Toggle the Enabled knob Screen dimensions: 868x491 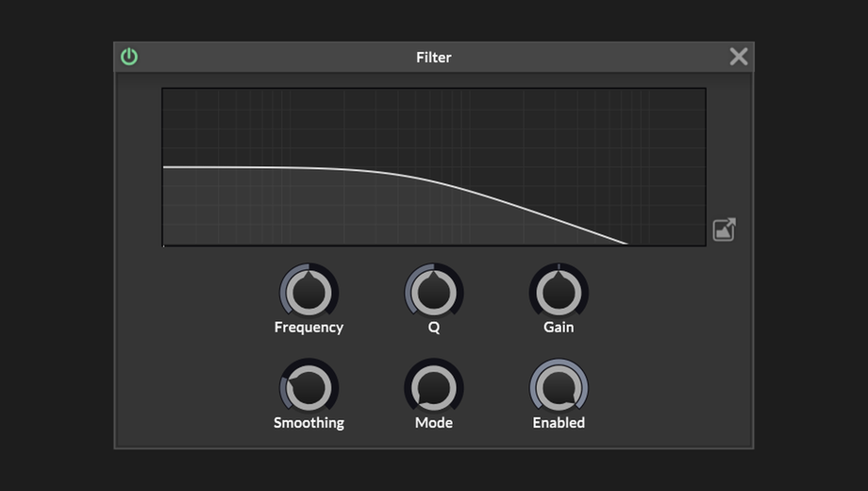[x=559, y=387]
